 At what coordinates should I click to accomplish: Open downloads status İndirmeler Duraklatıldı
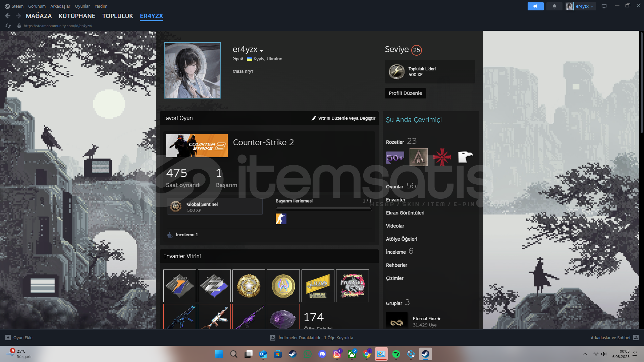(x=312, y=338)
